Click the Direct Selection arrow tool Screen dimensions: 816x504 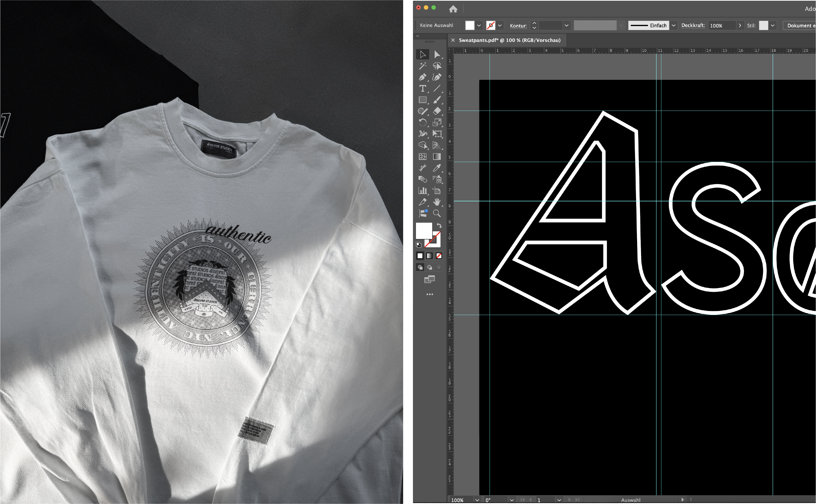pyautogui.click(x=437, y=54)
